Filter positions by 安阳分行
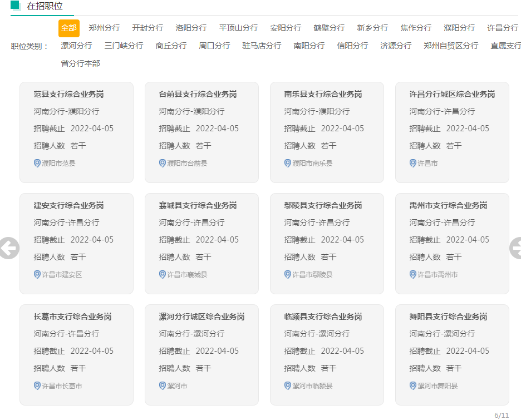The height and width of the screenshot is (420, 521). (286, 28)
